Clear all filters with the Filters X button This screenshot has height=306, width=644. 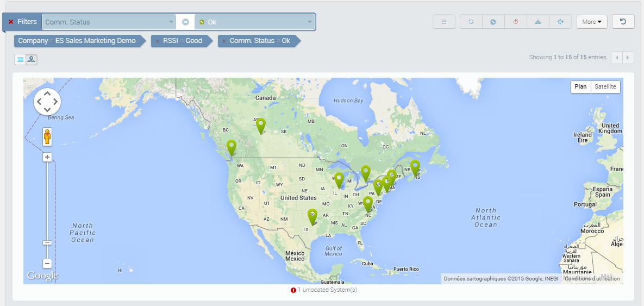[x=11, y=22]
